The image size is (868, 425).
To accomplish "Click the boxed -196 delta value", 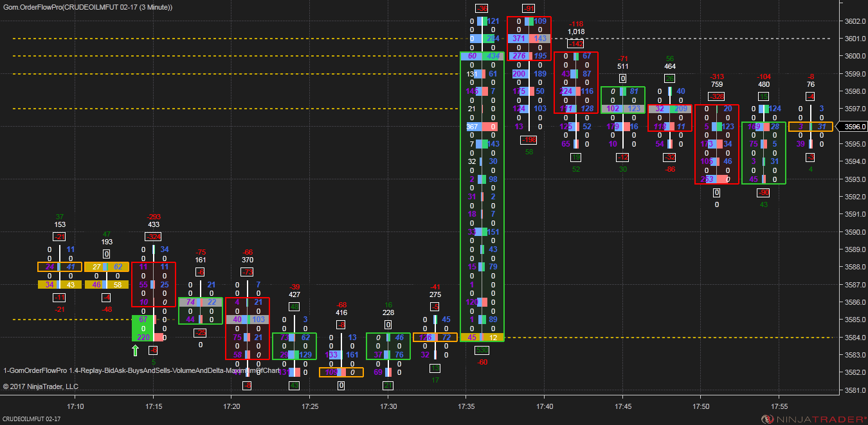I will click(529, 140).
